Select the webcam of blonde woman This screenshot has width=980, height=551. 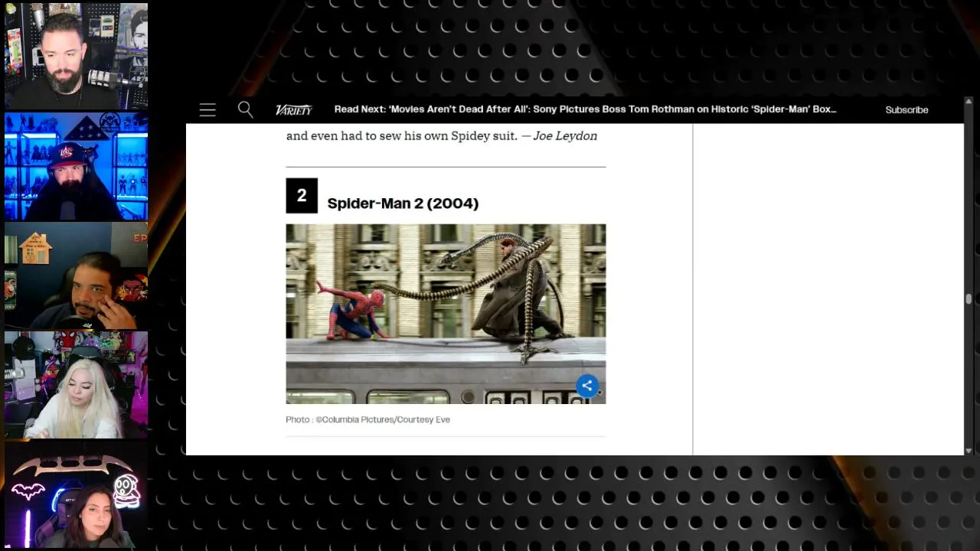76,386
